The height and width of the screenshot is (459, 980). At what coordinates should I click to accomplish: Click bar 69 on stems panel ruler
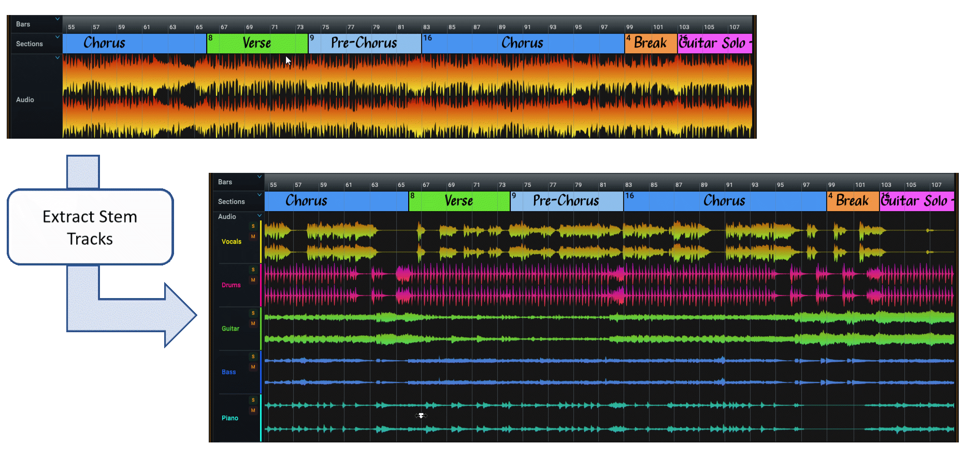[x=452, y=185]
